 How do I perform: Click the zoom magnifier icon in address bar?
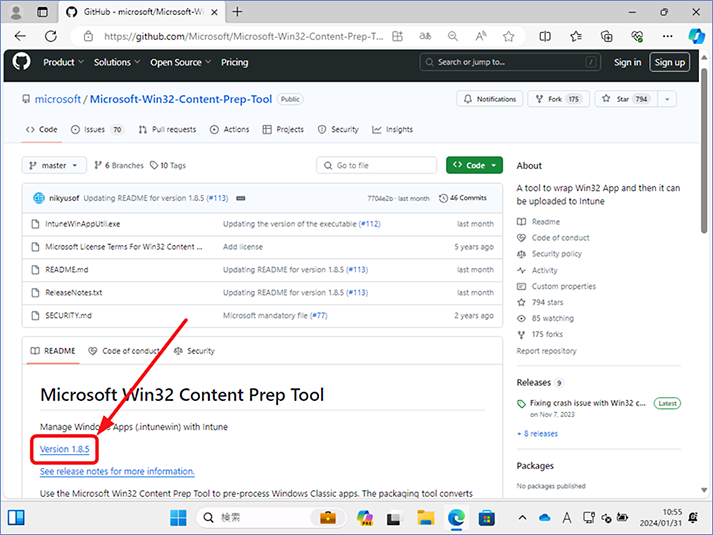point(452,36)
